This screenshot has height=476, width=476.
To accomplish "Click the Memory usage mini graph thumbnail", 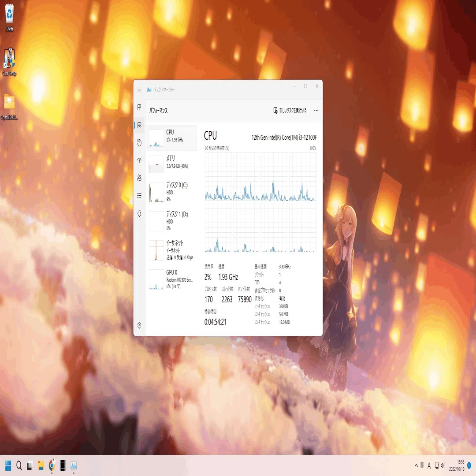I will [x=156, y=164].
